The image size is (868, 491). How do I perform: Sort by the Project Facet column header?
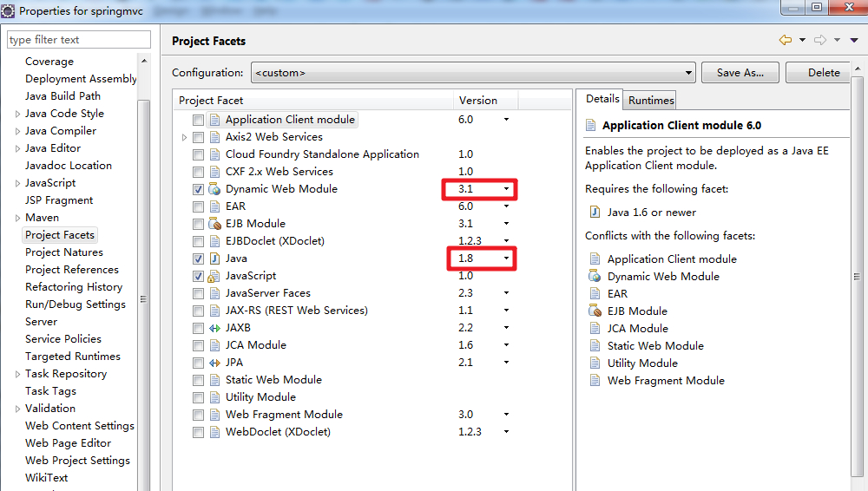[x=313, y=100]
